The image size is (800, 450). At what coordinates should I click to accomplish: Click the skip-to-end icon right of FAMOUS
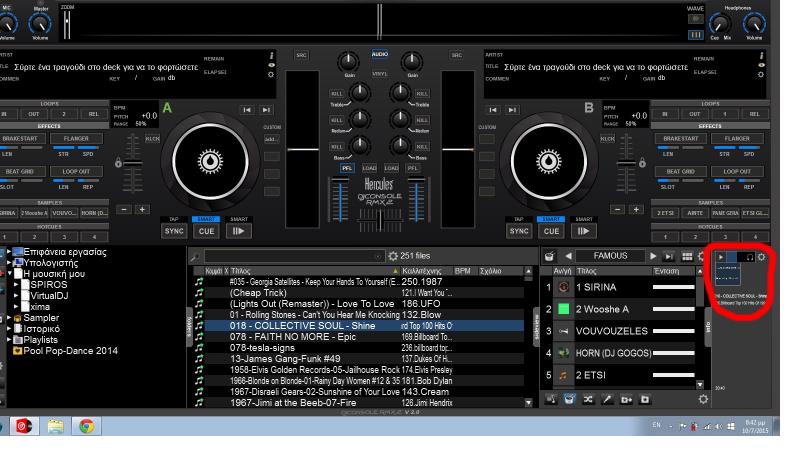[668, 256]
